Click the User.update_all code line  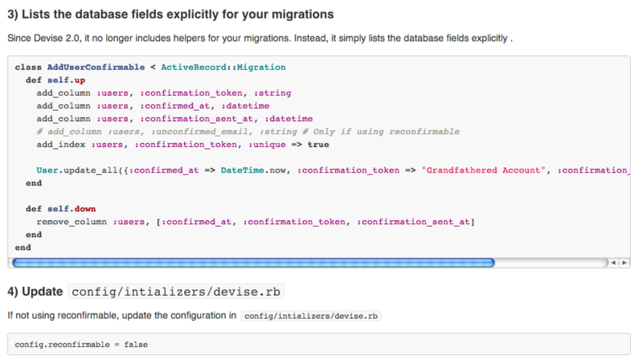(x=333, y=170)
